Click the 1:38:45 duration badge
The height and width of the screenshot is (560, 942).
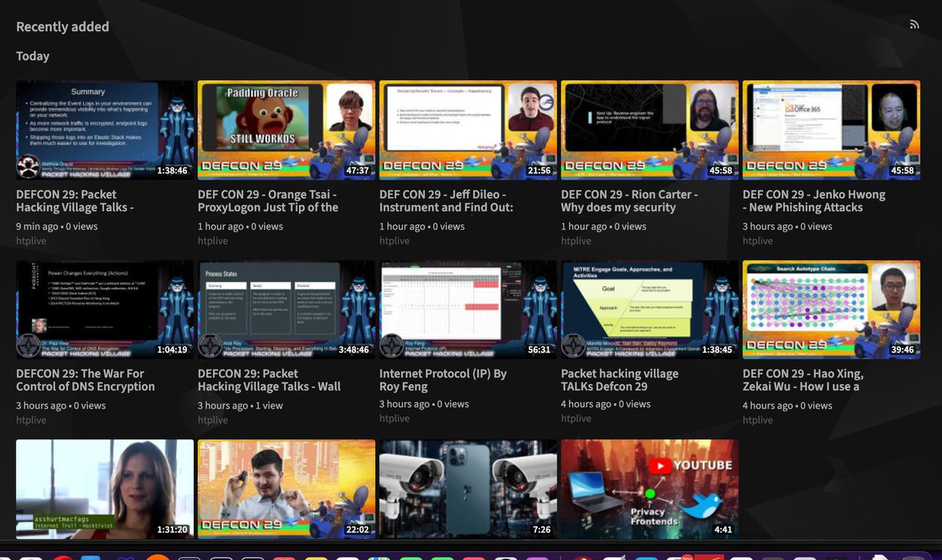(717, 350)
